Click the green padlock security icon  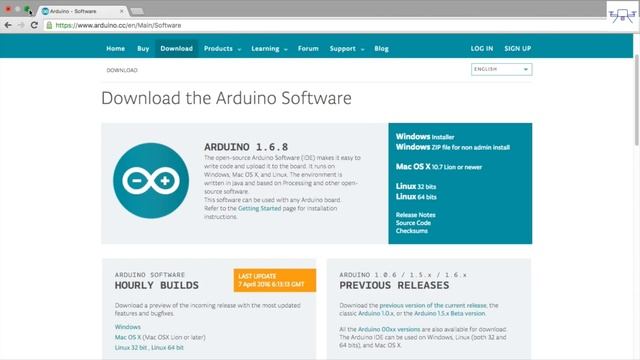point(49,25)
